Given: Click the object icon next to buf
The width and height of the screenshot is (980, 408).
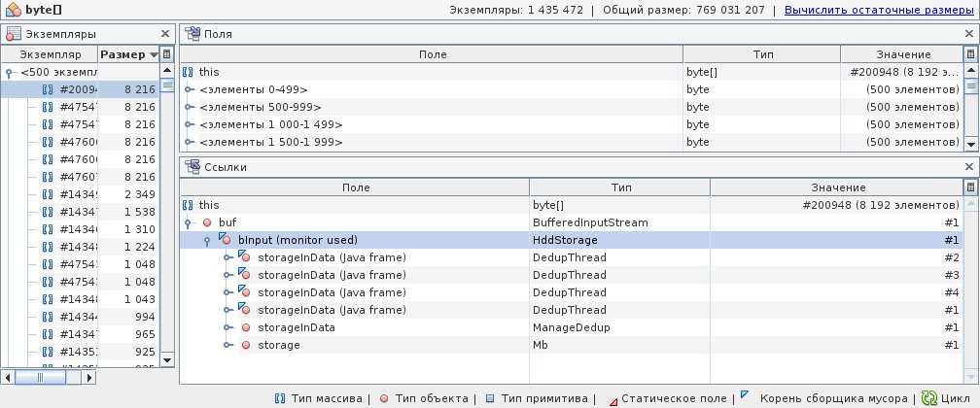Looking at the screenshot, I should click(207, 222).
